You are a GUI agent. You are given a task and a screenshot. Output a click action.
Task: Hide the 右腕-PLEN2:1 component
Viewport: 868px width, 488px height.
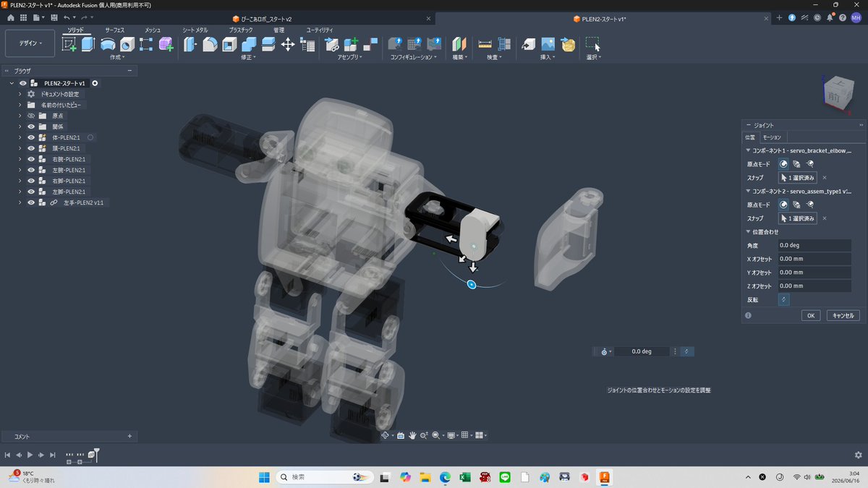[x=31, y=159]
